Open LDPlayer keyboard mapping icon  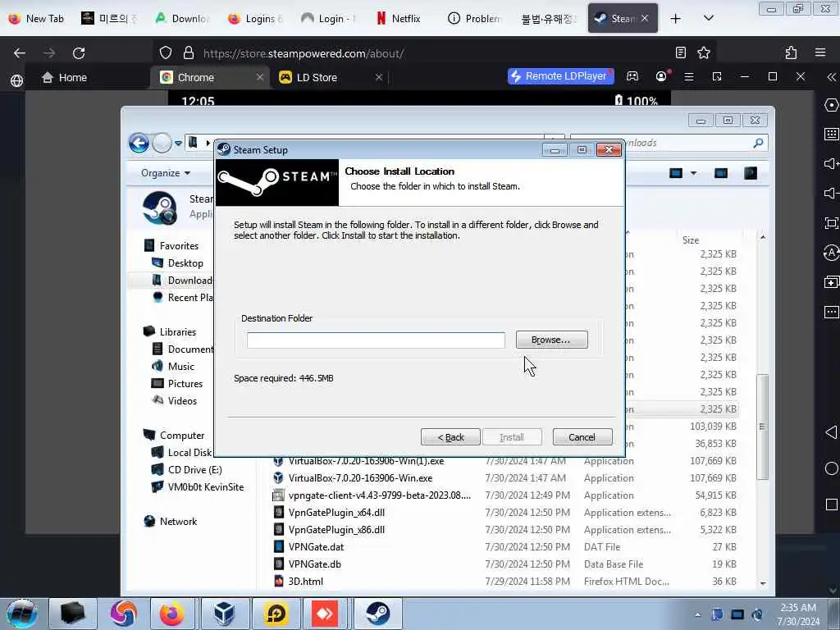click(831, 135)
